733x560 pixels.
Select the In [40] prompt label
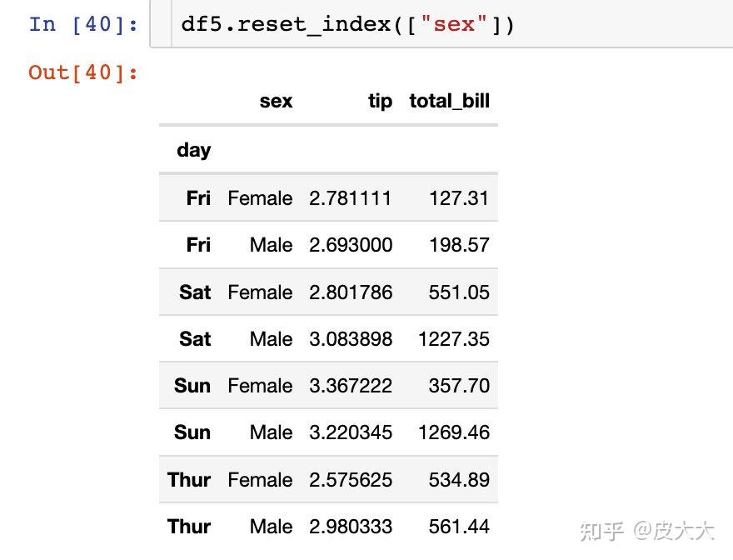tap(83, 24)
